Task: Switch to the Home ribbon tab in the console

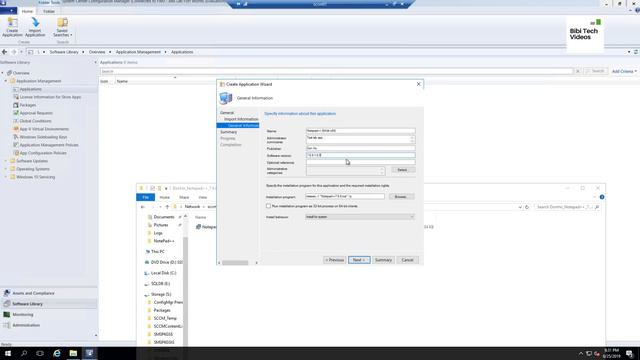Action: (x=27, y=11)
